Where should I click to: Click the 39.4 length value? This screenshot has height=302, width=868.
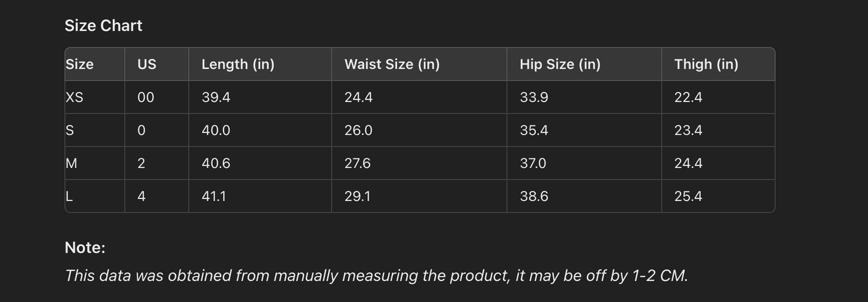coord(216,97)
